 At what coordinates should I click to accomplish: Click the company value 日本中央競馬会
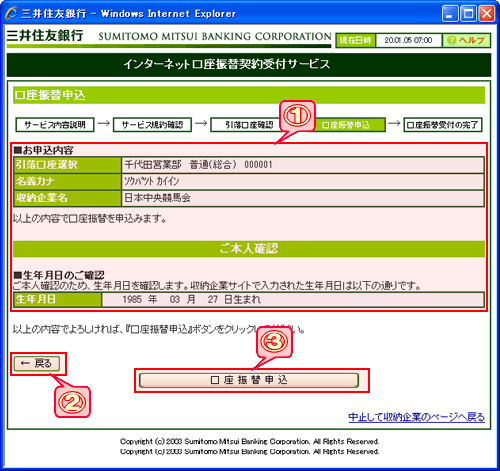point(157,198)
